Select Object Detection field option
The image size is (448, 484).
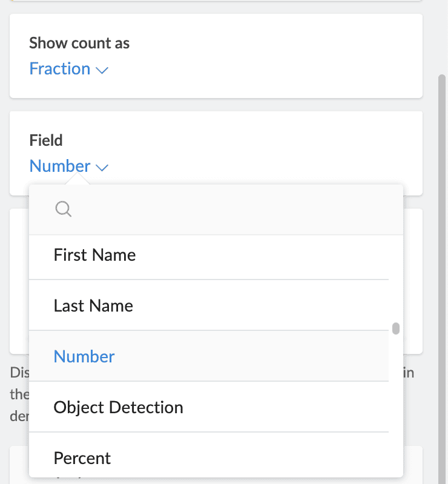coord(118,407)
